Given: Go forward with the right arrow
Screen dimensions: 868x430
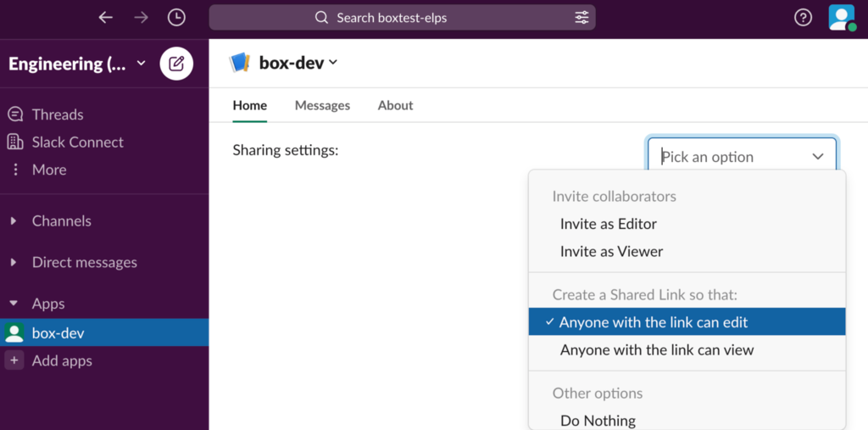Looking at the screenshot, I should tap(142, 18).
